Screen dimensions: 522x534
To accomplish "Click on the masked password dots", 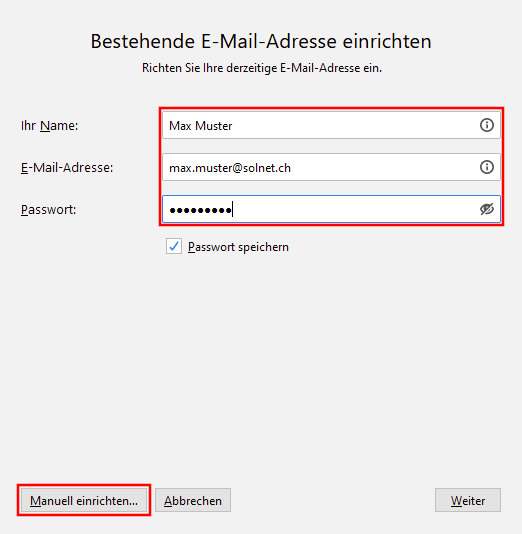I will point(201,210).
